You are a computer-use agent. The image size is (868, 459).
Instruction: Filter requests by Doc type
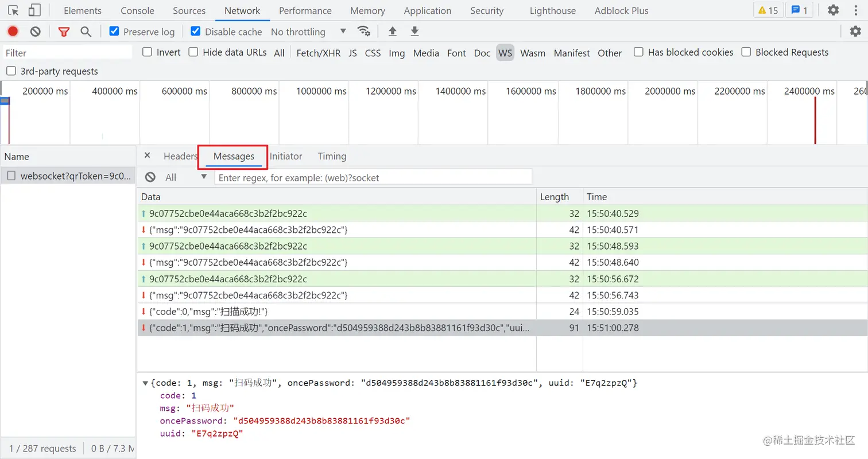point(482,53)
